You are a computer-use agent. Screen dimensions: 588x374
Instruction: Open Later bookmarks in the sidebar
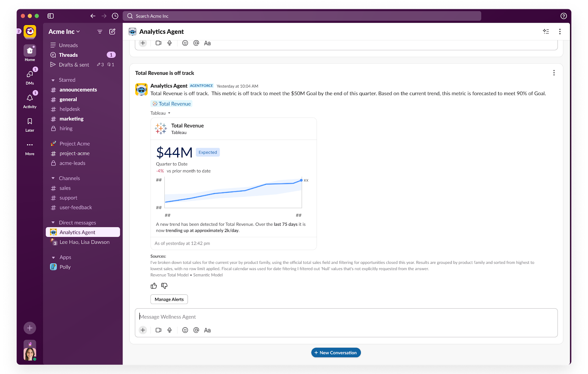pos(30,124)
